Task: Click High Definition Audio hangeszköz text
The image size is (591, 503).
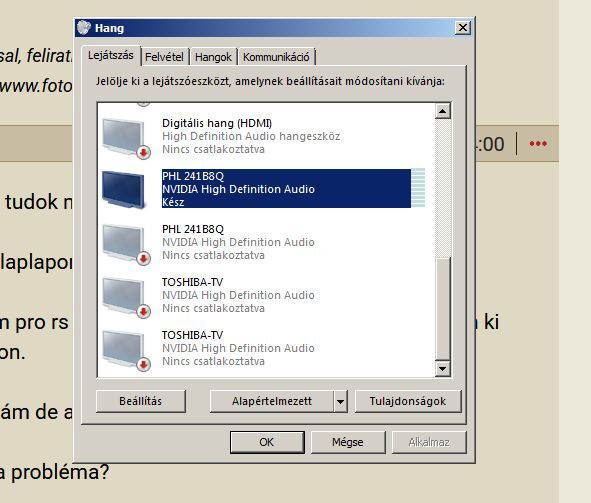Action: coord(251,136)
